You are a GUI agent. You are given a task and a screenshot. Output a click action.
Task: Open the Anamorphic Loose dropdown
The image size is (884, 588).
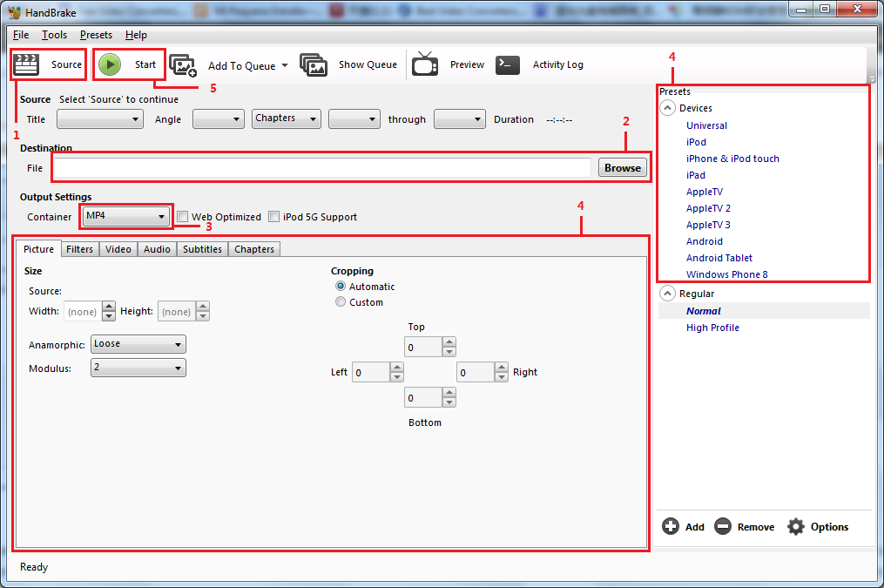click(x=138, y=344)
